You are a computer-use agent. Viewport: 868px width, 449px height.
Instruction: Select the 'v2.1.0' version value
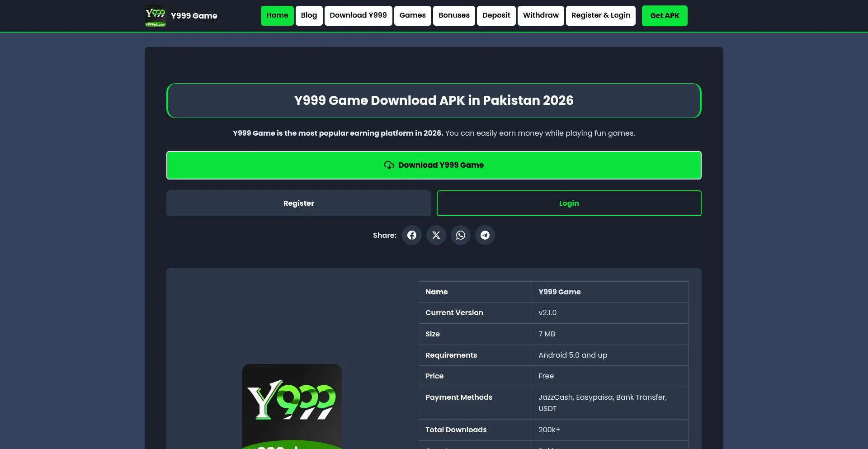547,313
